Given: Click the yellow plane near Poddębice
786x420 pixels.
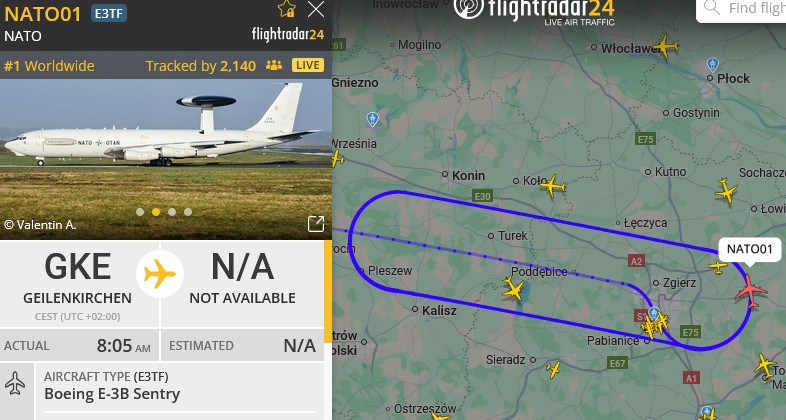Looking at the screenshot, I should point(513,289).
